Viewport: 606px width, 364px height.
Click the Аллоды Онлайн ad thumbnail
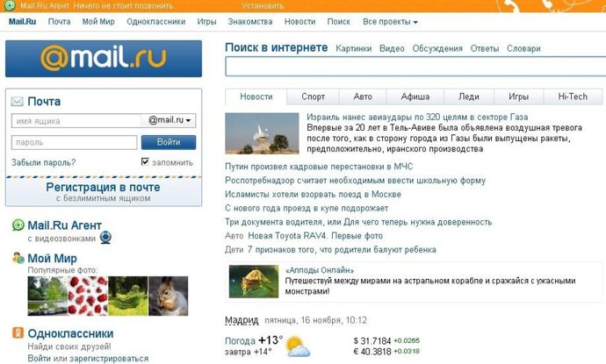pos(254,282)
